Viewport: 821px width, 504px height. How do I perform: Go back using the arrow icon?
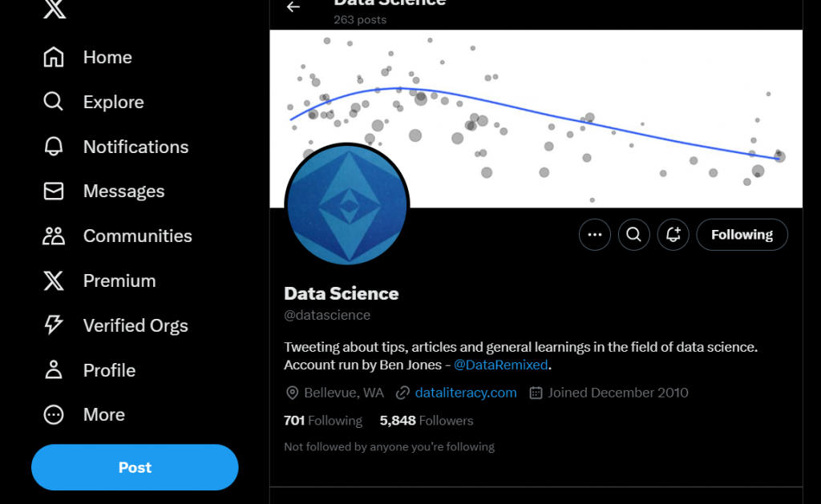click(x=293, y=7)
